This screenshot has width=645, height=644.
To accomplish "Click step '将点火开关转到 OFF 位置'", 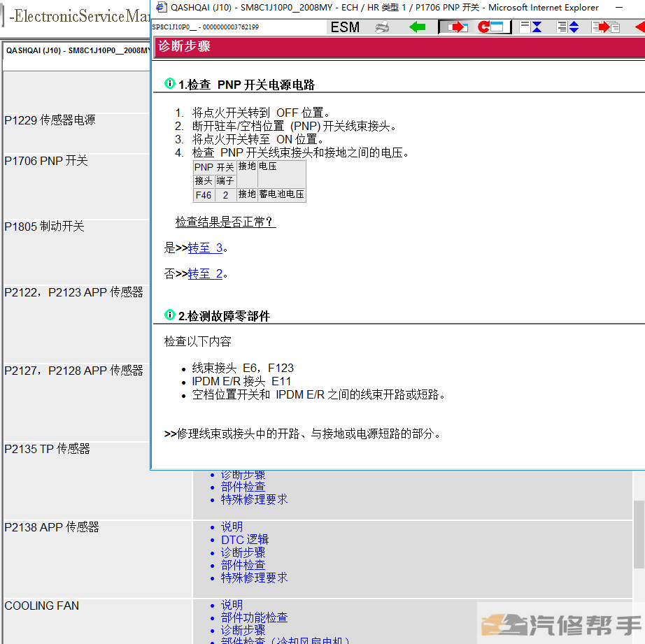I will (x=260, y=113).
